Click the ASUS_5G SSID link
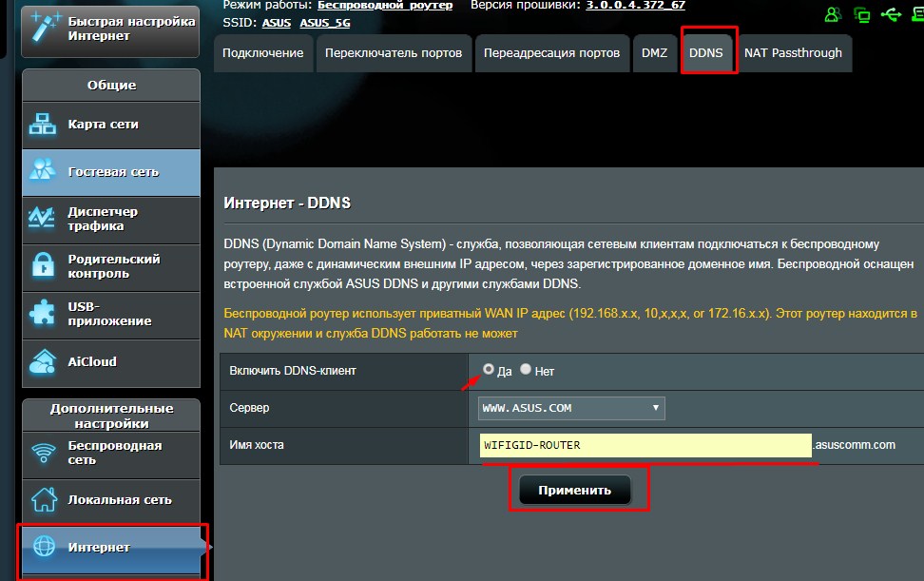 pos(325,23)
